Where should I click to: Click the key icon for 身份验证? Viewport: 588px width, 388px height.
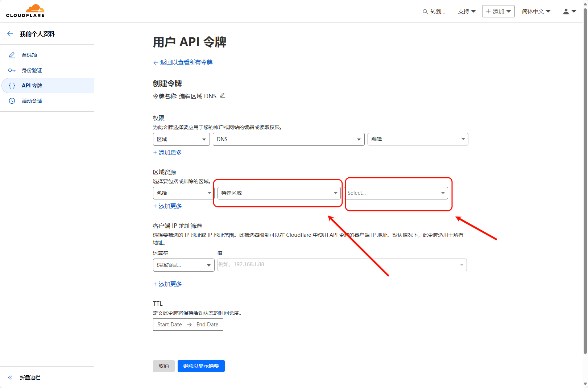pos(12,70)
